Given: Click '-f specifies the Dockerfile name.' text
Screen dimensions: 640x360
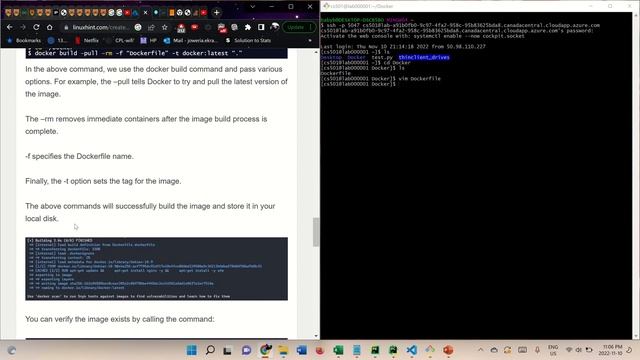Looking at the screenshot, I should coord(79,156).
